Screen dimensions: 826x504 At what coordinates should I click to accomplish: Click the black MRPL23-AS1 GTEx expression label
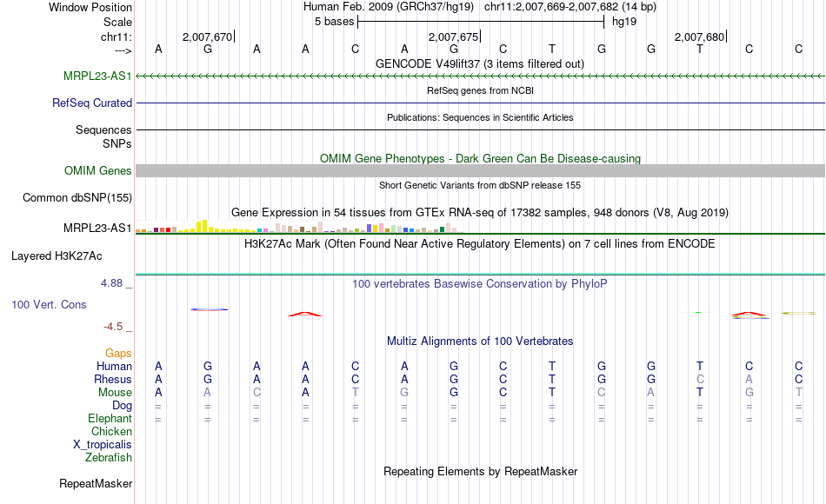[97, 228]
